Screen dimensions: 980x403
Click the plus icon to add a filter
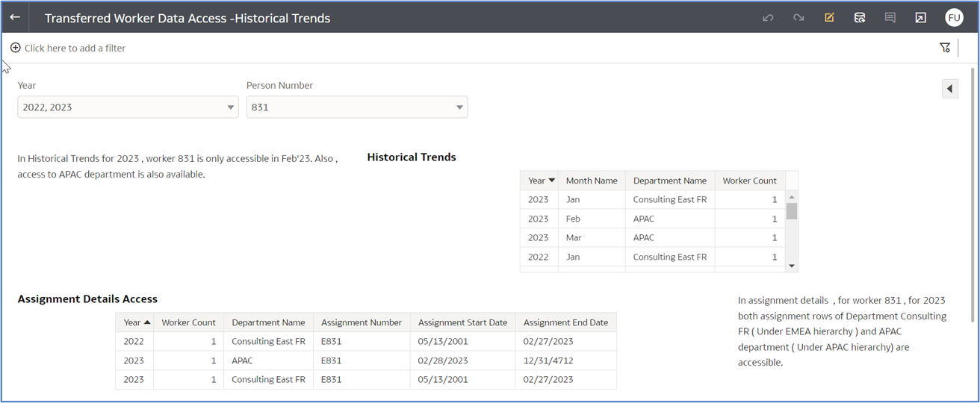[x=15, y=48]
